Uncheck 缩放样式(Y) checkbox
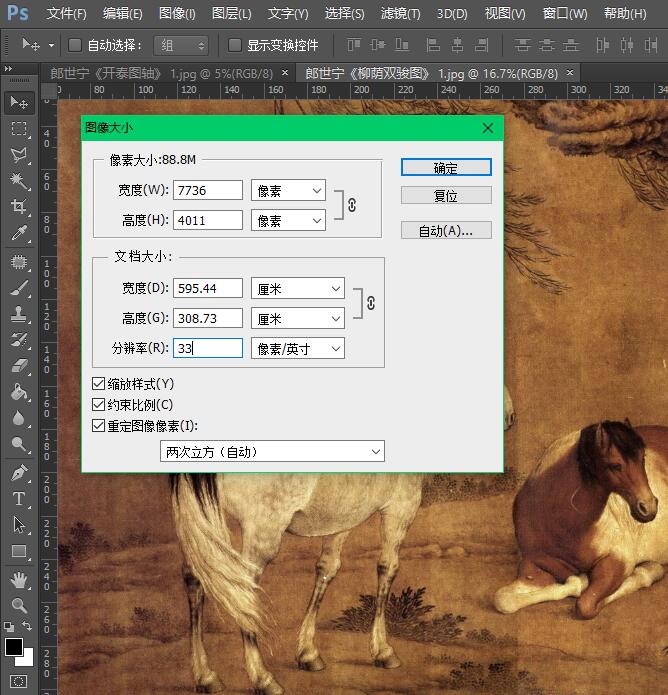 [x=98, y=383]
